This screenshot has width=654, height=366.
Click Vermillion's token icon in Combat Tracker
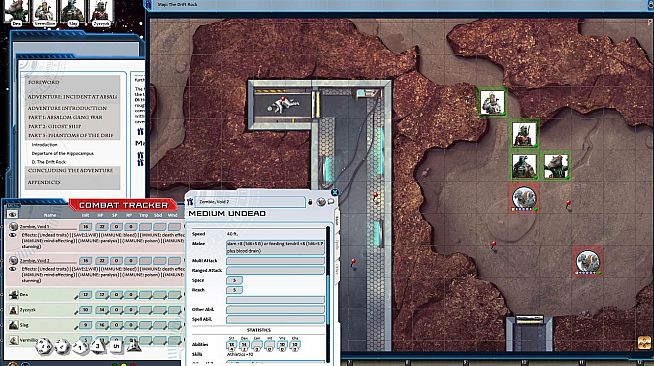point(13,340)
